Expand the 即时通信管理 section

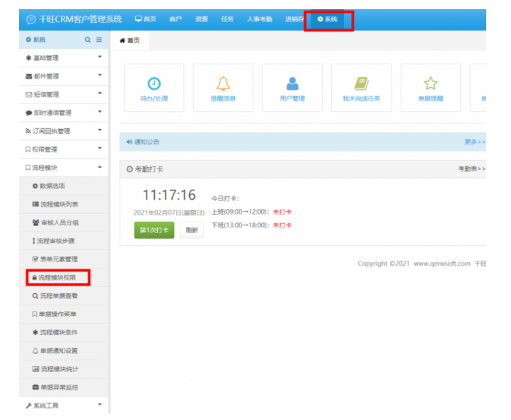pyautogui.click(x=64, y=113)
